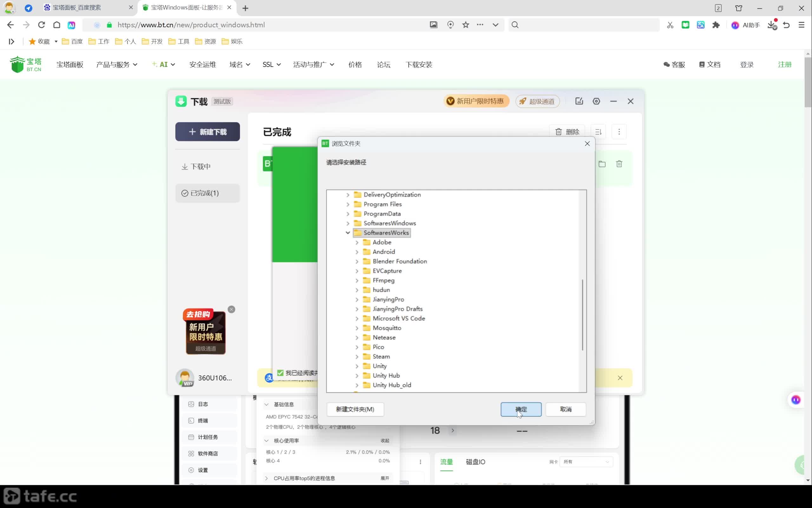Open the picture mode icon in address bar
812x508 pixels.
[434, 25]
